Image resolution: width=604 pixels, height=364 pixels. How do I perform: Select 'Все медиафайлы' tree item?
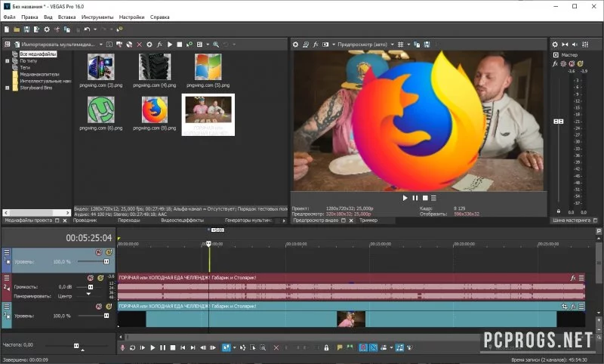pos(39,54)
